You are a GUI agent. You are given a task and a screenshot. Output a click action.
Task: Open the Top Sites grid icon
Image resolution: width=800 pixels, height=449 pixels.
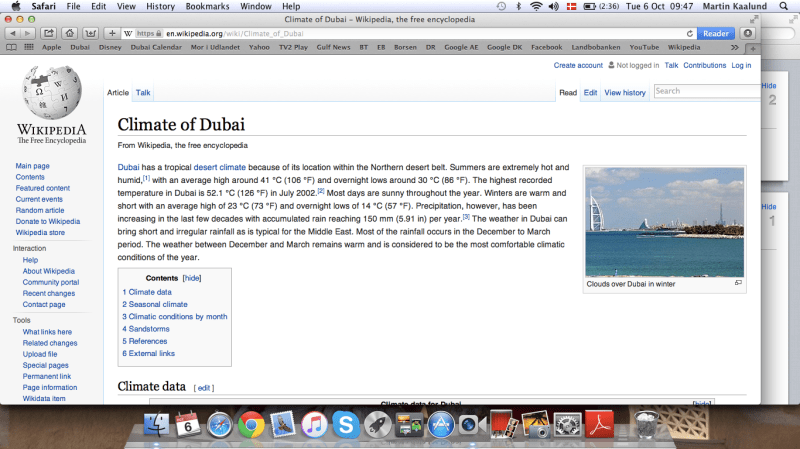[x=29, y=47]
